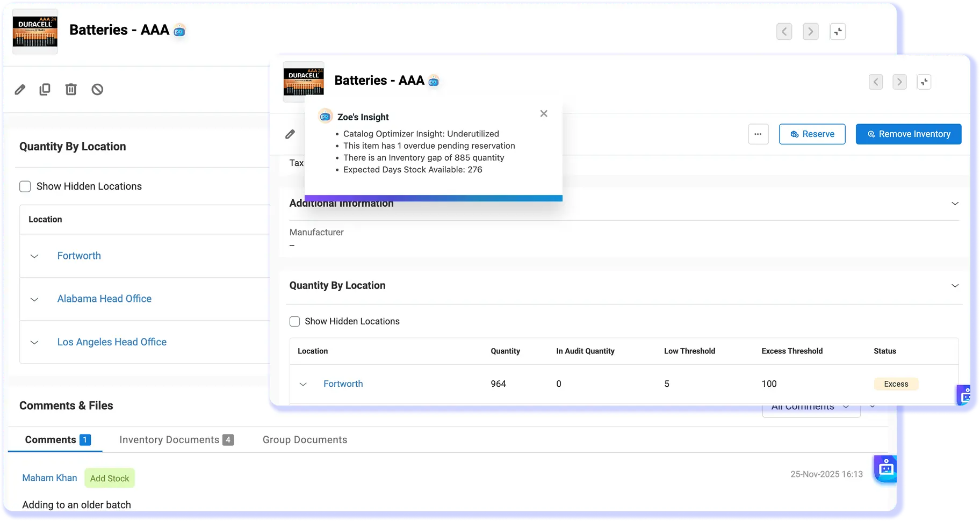This screenshot has width=980, height=521.
Task: Click the retire item circle-slash icon
Action: 97,89
